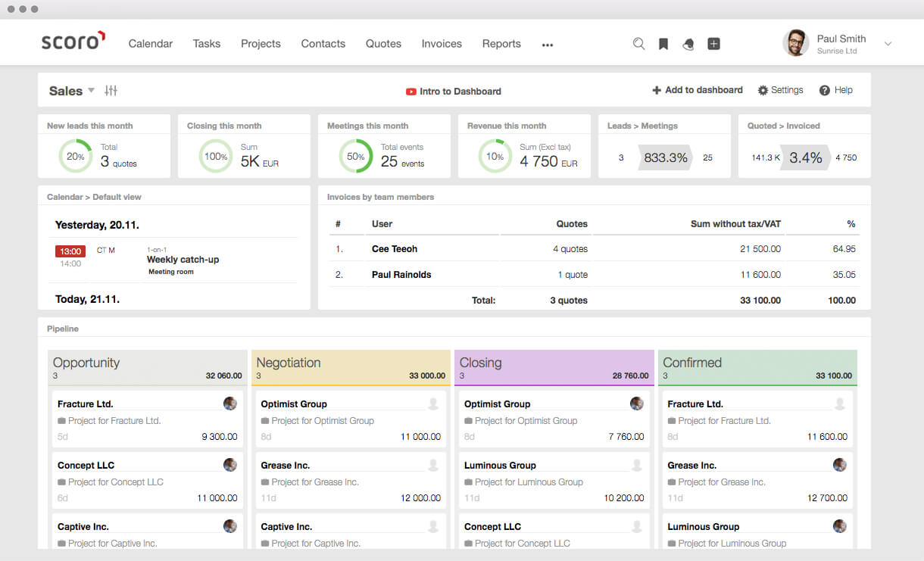Click the 21 500.00 sum cell
This screenshot has height=561, width=924.
(760, 249)
